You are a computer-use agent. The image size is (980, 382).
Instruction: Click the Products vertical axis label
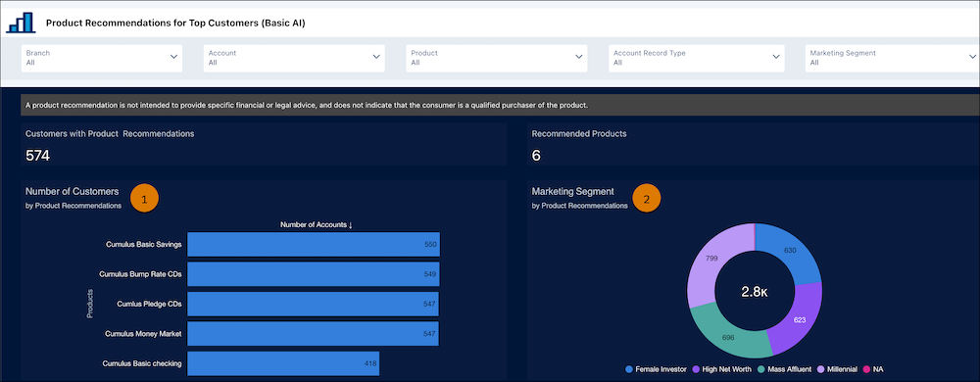(x=90, y=304)
